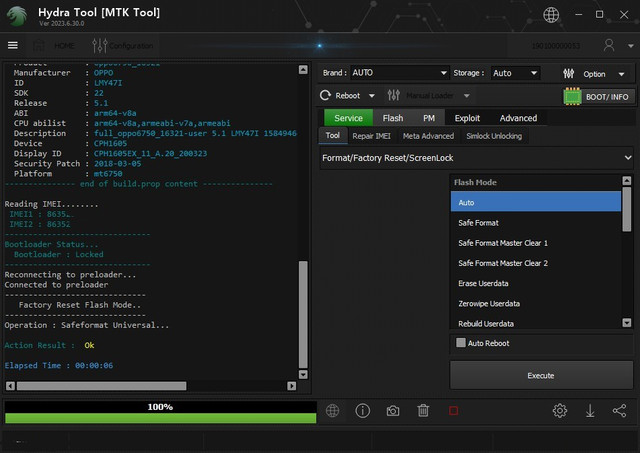640x453 pixels.
Task: Click the log scroll up arrow
Action: 303,70
